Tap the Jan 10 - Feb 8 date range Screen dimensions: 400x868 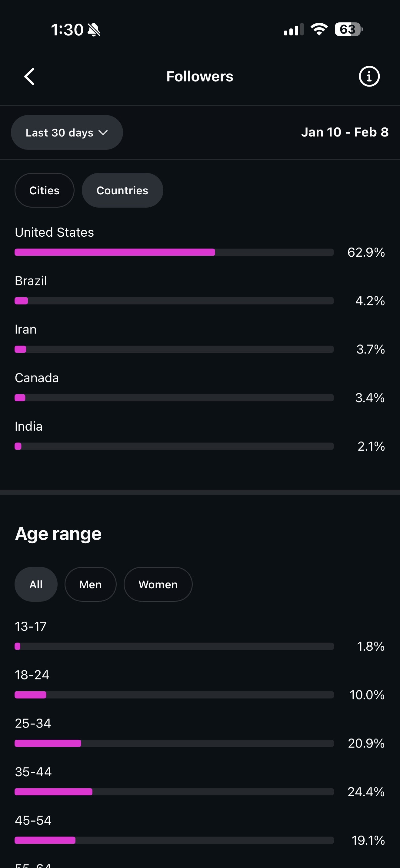pyautogui.click(x=344, y=132)
